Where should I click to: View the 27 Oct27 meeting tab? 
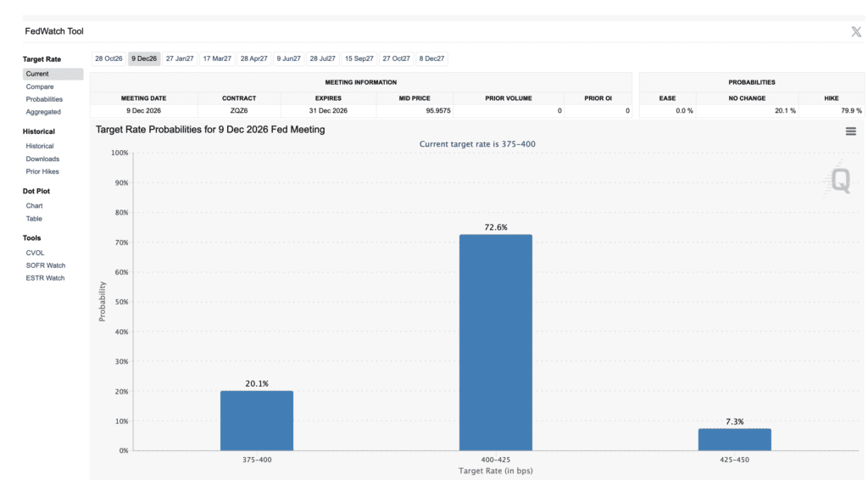pos(397,59)
